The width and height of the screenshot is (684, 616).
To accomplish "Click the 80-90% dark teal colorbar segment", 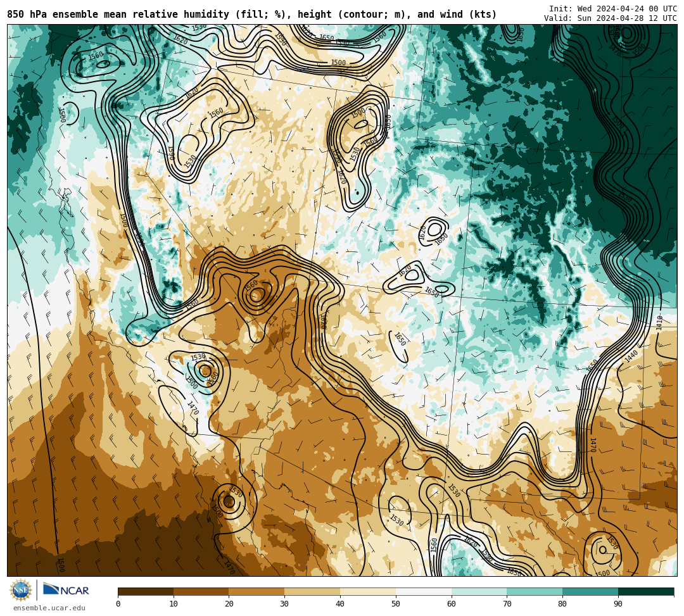I will click(x=590, y=591).
